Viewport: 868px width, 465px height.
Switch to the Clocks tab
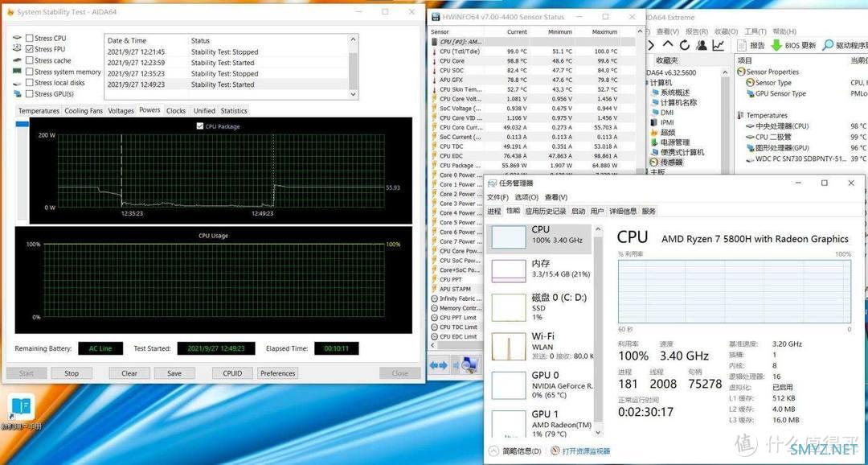tap(176, 111)
